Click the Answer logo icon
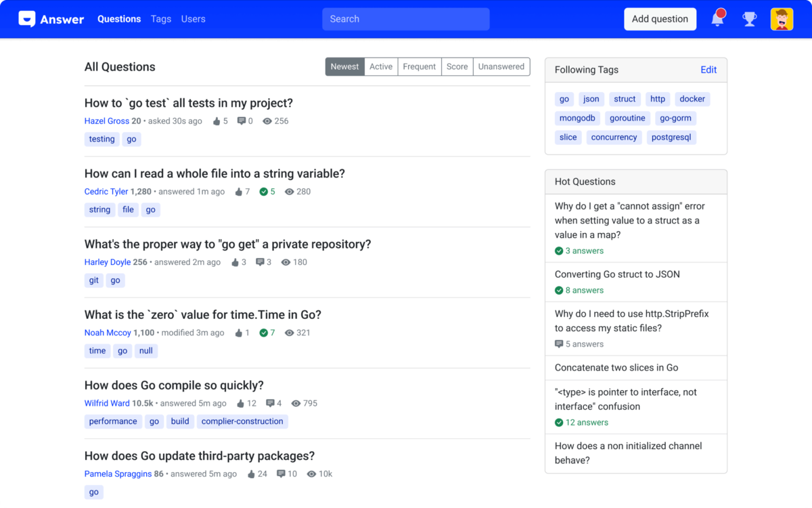Screen dimensions: 812x508 coord(27,19)
